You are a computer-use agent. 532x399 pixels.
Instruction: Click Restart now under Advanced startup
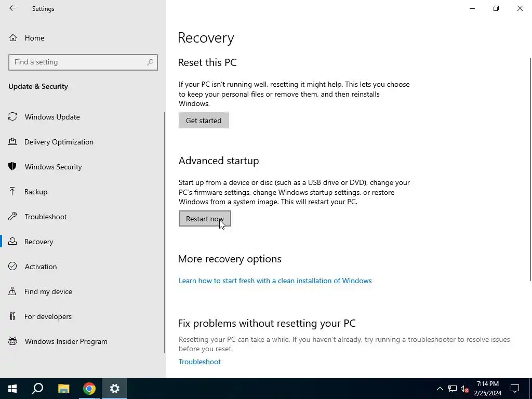205,219
